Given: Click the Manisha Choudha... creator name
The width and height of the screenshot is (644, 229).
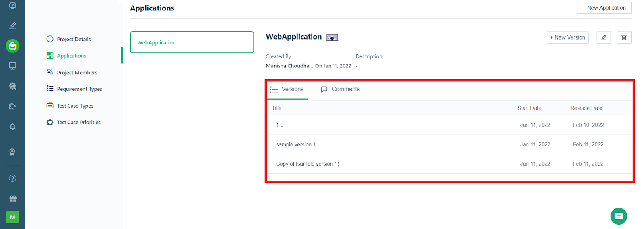Looking at the screenshot, I should 289,66.
